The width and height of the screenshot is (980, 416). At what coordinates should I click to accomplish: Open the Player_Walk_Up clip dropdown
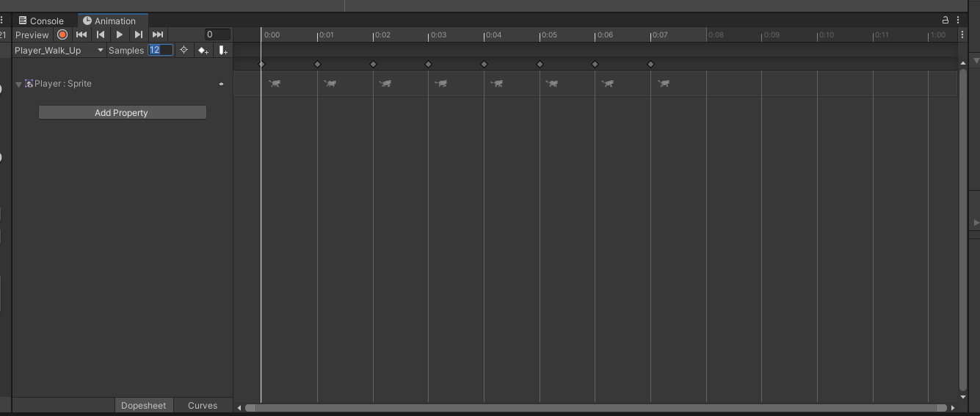(x=59, y=50)
